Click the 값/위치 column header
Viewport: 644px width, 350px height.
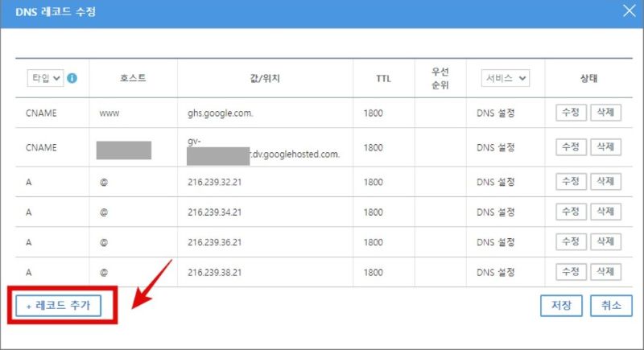(x=265, y=78)
